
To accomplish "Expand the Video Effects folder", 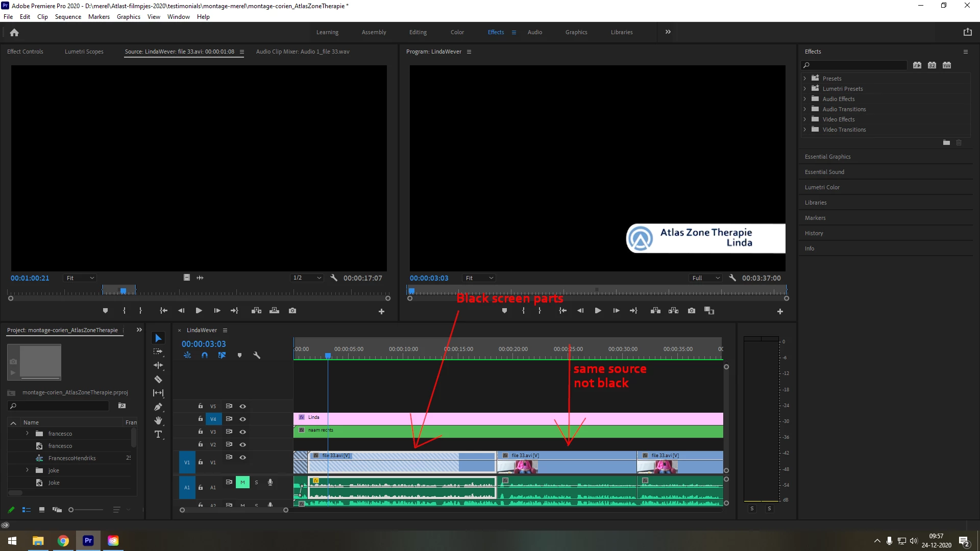I will 805,119.
